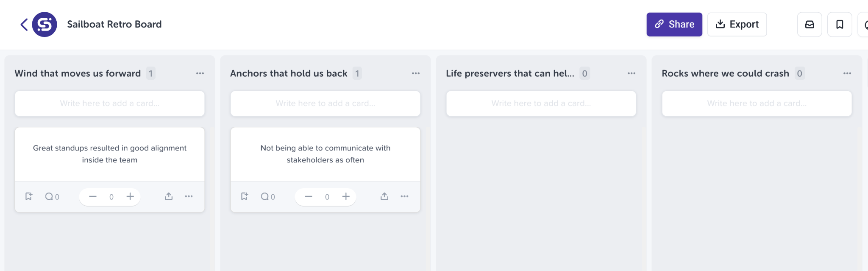The height and width of the screenshot is (271, 868).
Task: Open options for 'Life preservers' column
Action: click(x=631, y=73)
